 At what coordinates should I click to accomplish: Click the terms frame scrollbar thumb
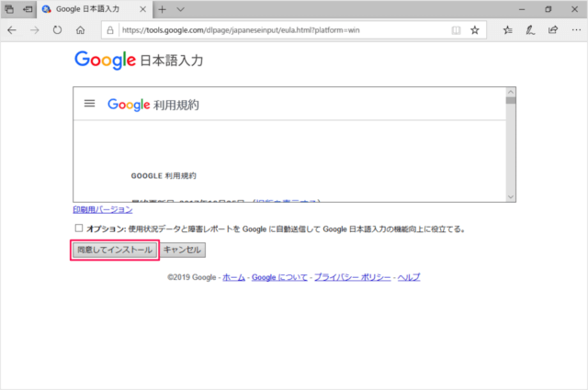pos(511,100)
